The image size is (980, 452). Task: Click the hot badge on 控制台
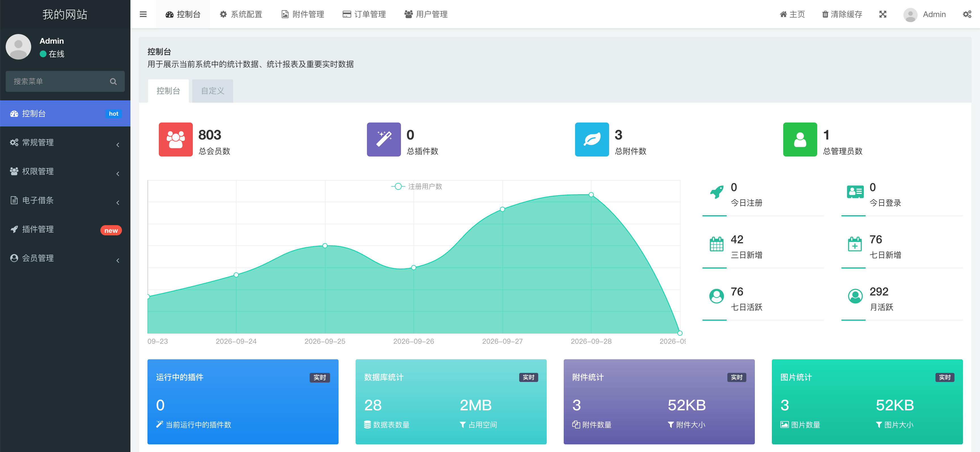click(113, 114)
